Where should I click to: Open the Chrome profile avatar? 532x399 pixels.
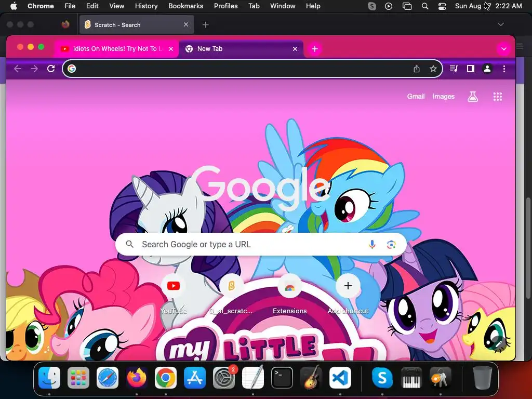coord(487,69)
